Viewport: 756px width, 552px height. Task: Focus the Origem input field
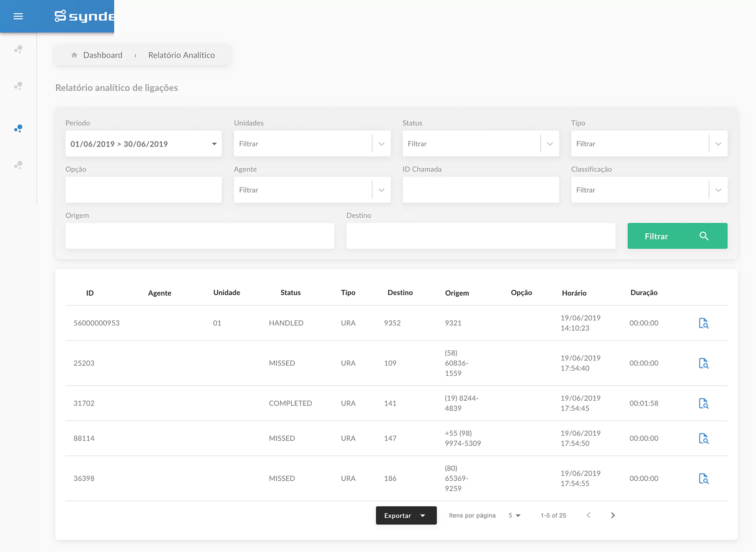point(200,236)
